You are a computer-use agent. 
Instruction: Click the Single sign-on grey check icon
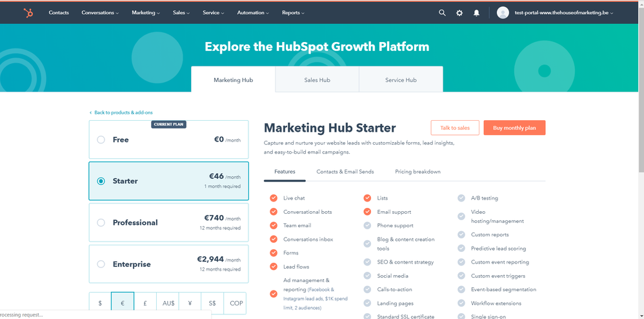coord(461,316)
